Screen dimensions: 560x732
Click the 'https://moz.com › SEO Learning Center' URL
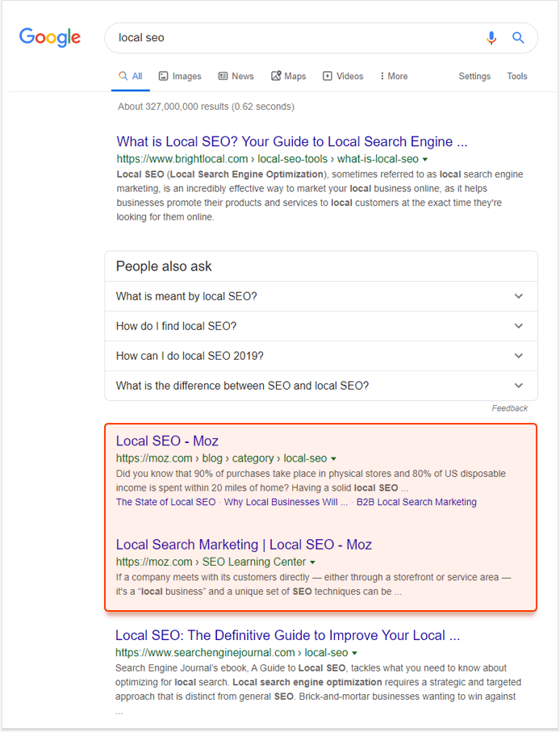[211, 562]
